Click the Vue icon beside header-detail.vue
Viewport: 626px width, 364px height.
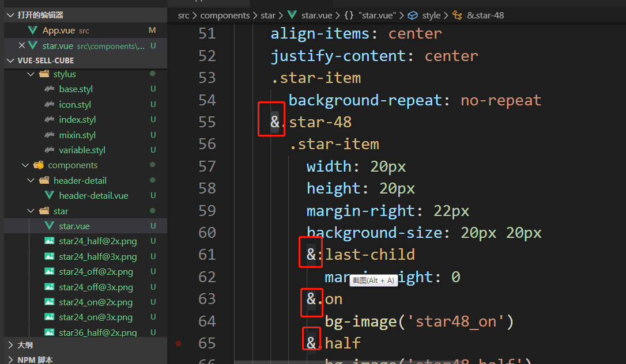tap(49, 196)
